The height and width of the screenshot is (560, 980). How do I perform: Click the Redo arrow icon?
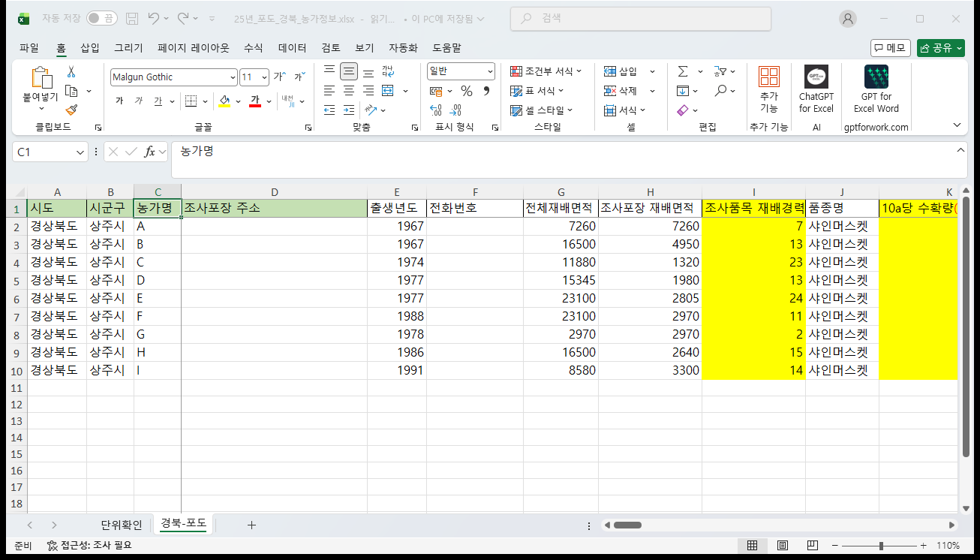point(183,18)
